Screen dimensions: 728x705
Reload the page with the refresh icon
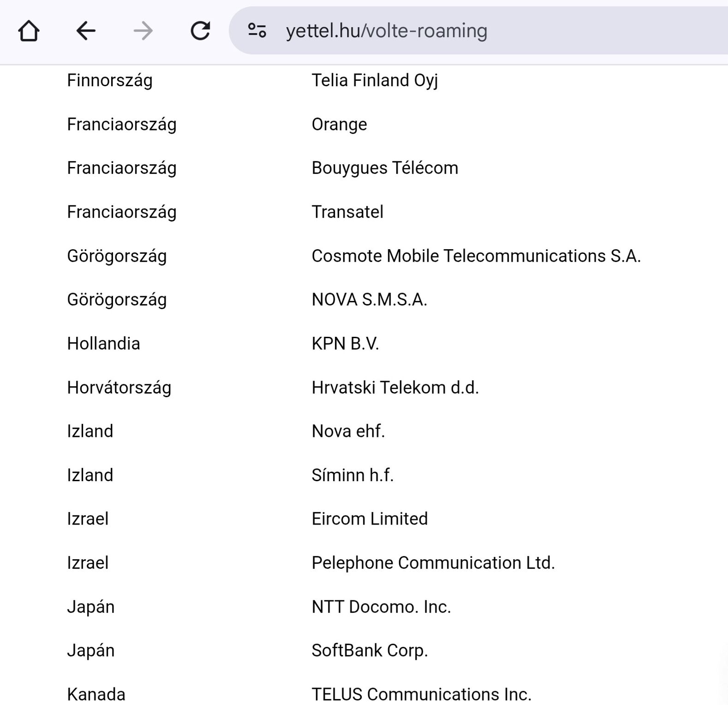click(200, 31)
